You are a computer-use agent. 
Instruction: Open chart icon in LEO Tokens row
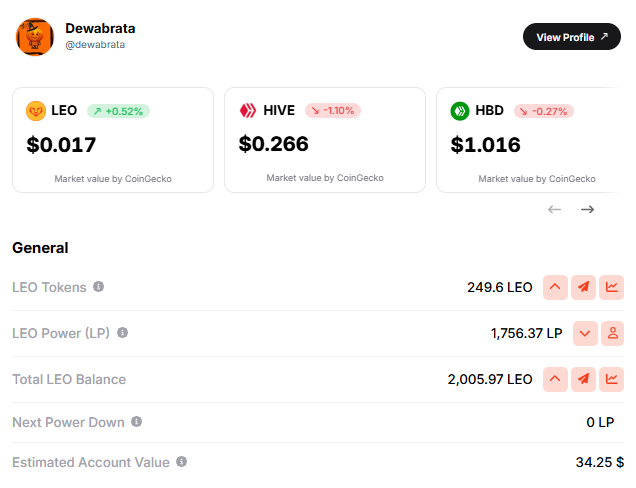tap(611, 287)
